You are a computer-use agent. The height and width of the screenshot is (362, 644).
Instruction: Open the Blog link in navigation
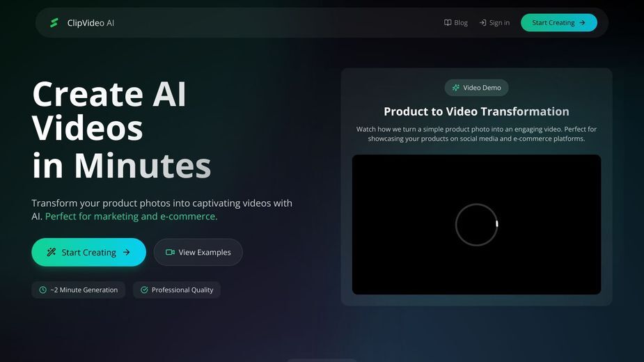pos(456,22)
